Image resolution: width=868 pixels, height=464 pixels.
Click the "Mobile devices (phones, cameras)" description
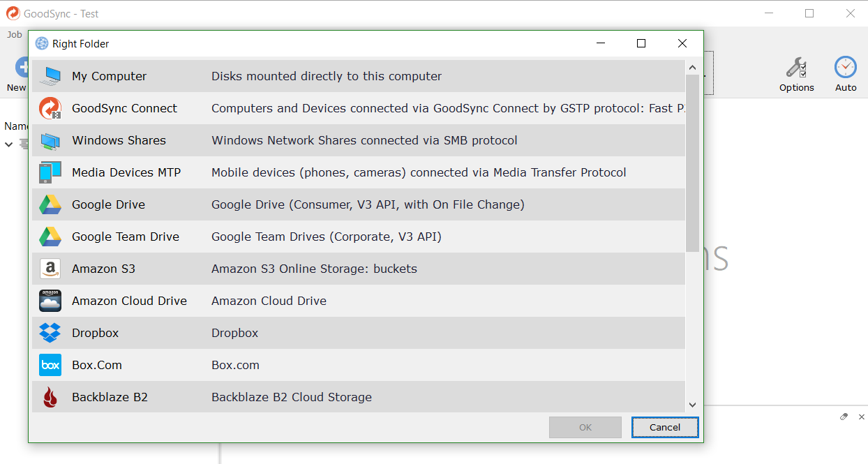(x=419, y=172)
